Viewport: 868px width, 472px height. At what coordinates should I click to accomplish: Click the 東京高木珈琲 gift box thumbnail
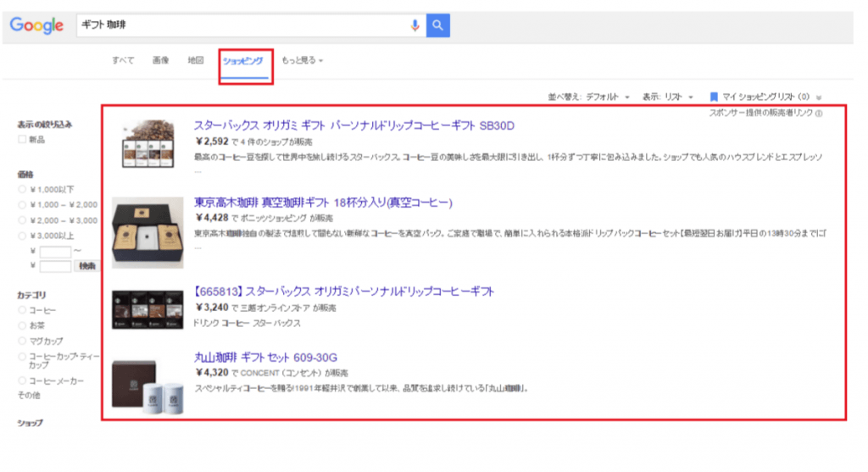[x=147, y=233]
